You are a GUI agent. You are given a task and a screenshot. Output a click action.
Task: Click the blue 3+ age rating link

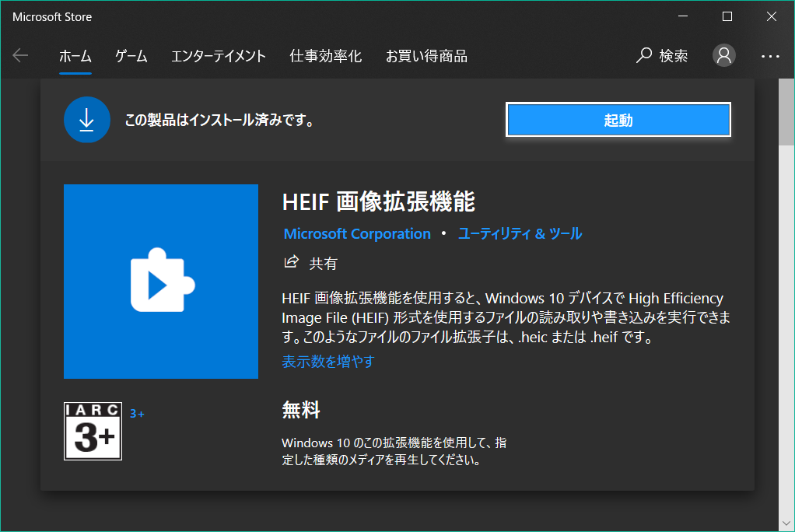tap(137, 414)
